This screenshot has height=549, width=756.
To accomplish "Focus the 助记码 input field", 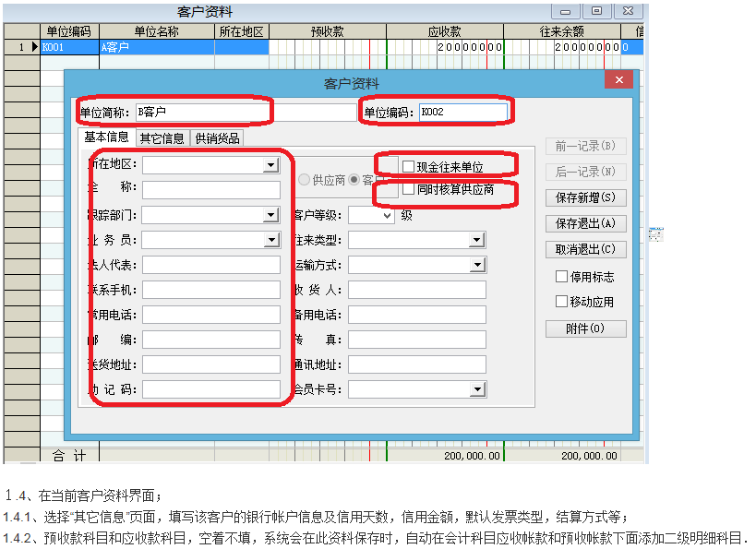I will click(x=211, y=389).
